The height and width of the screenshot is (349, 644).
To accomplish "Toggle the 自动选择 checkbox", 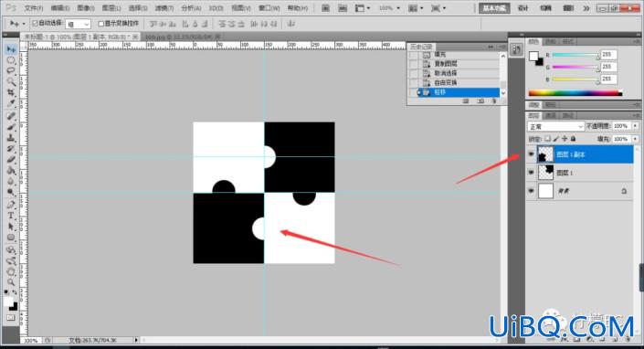I will tap(35, 24).
